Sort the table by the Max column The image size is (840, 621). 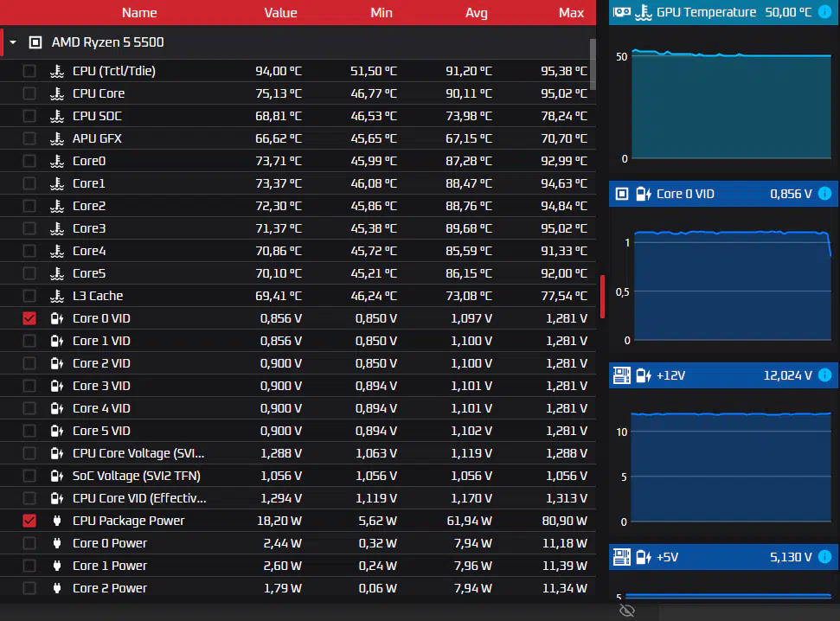571,13
